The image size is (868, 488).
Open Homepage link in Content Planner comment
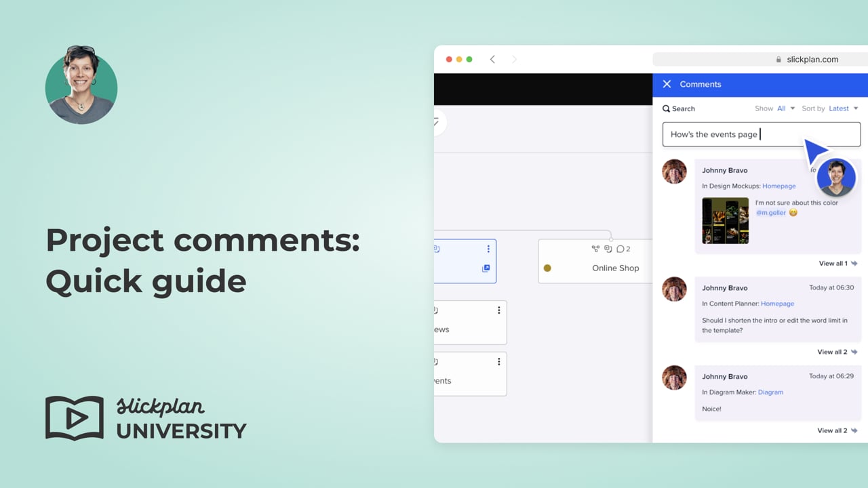click(777, 304)
